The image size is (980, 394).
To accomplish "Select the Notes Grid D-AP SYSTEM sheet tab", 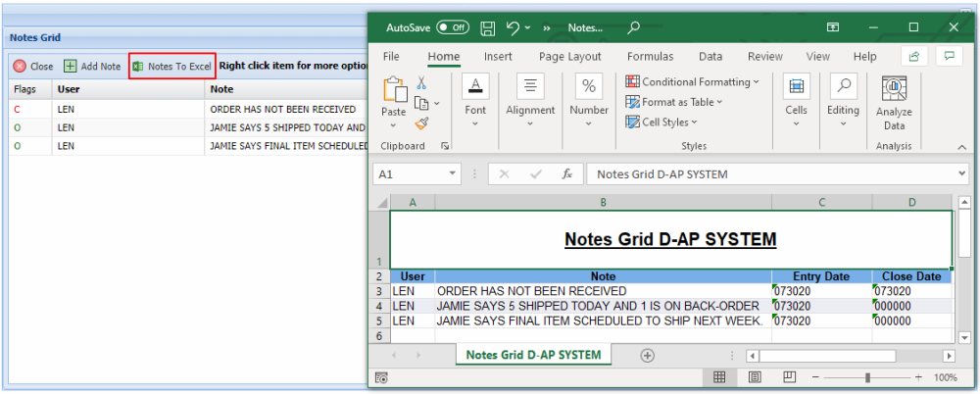I will coord(533,355).
